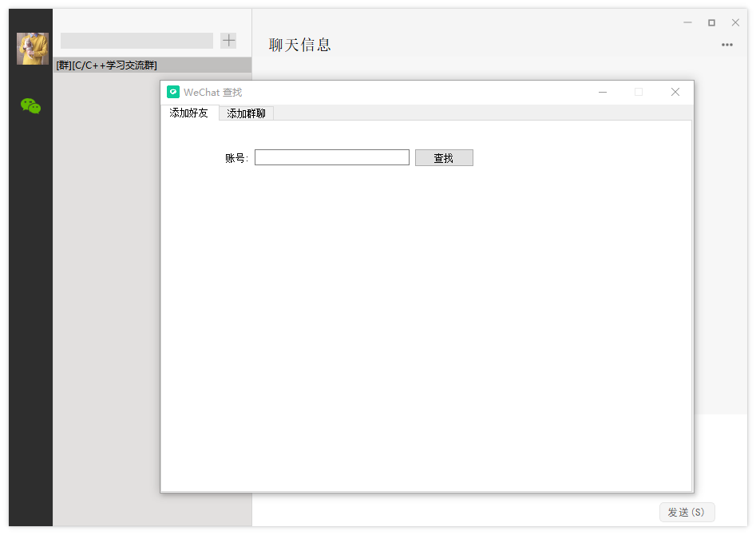Select the green WeChat icon in the sidebar
756x535 pixels.
tap(30, 105)
